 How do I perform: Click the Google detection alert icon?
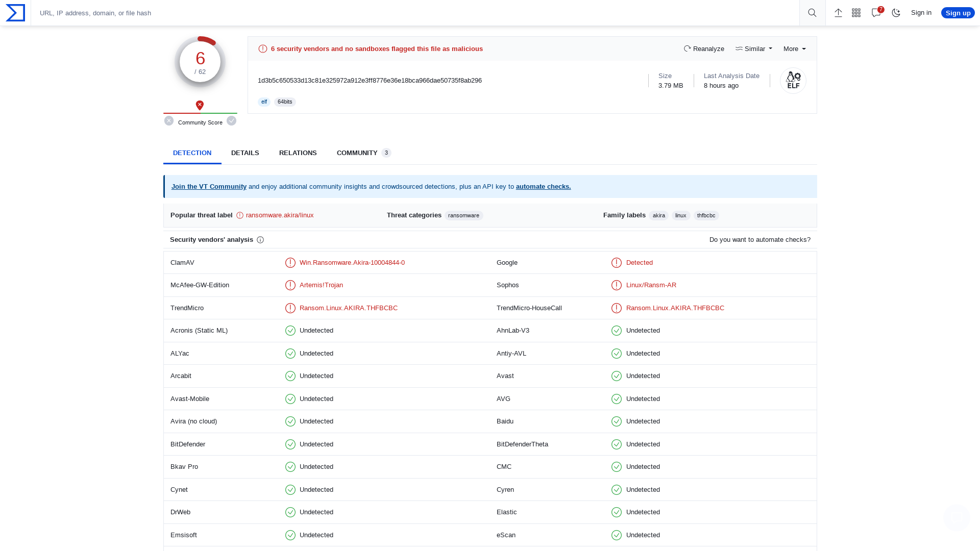(617, 263)
